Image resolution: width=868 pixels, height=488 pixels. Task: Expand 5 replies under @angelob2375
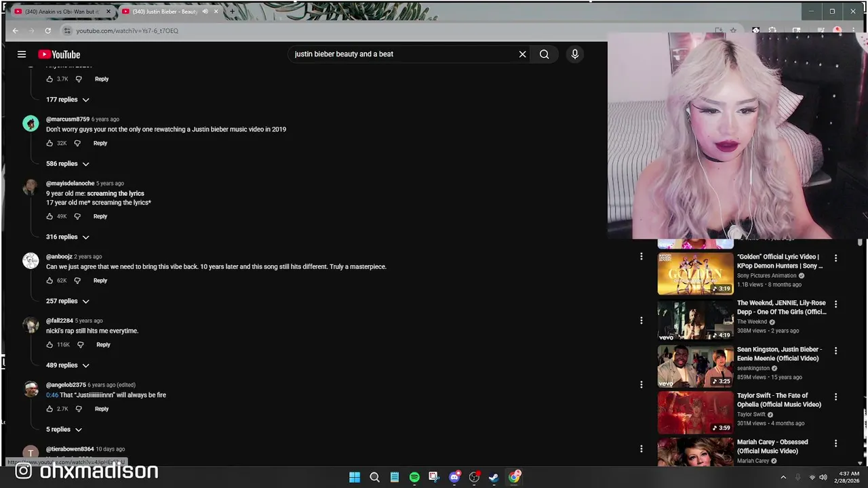coord(64,429)
